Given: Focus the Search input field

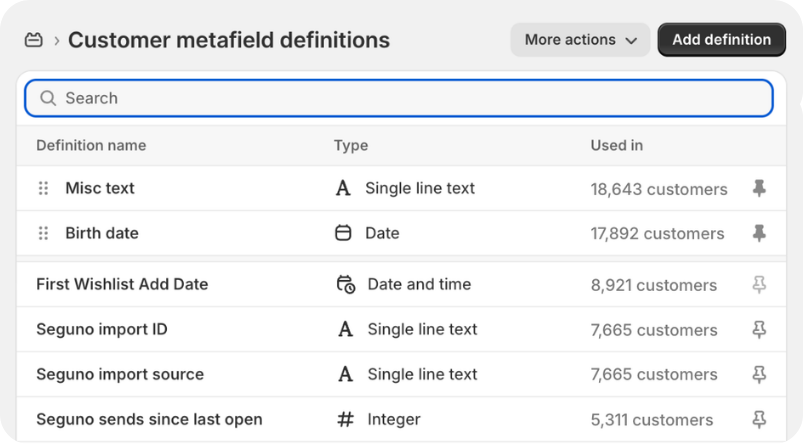Looking at the screenshot, I should coord(399,98).
